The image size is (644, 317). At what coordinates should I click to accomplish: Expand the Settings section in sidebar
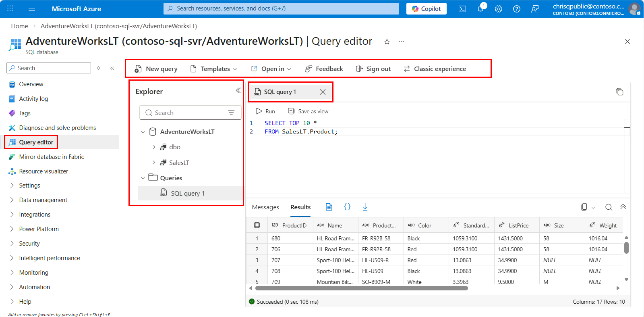[12, 186]
